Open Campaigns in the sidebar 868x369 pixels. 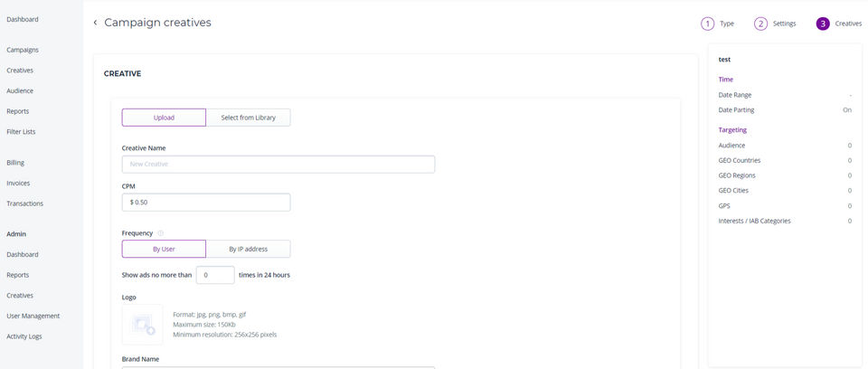point(23,50)
